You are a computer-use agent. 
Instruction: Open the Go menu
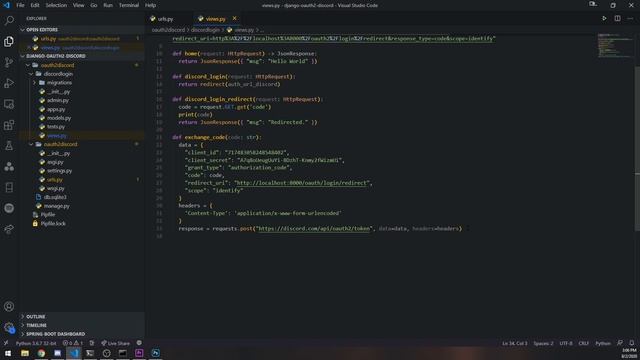coord(94,5)
